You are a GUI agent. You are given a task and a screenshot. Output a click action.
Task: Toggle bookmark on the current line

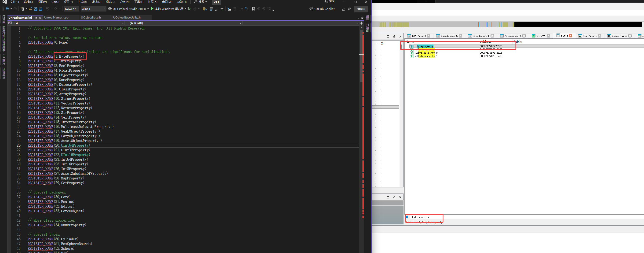pyautogui.click(x=254, y=9)
